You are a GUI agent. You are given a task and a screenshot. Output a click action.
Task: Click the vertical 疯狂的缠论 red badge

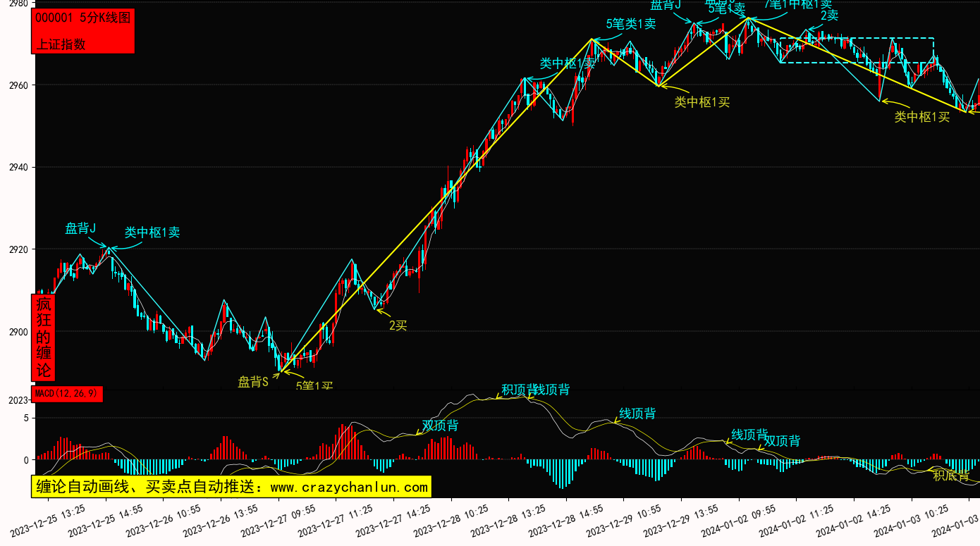point(44,337)
